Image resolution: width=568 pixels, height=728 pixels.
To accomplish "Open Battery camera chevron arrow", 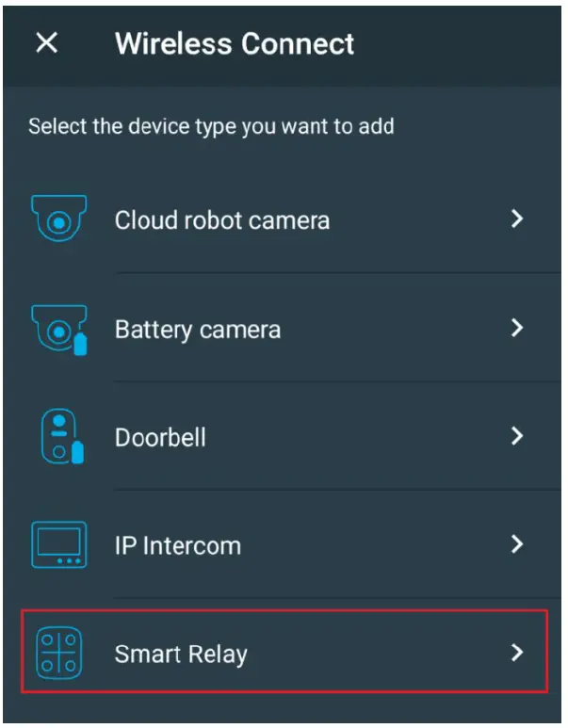I will pos(517,328).
